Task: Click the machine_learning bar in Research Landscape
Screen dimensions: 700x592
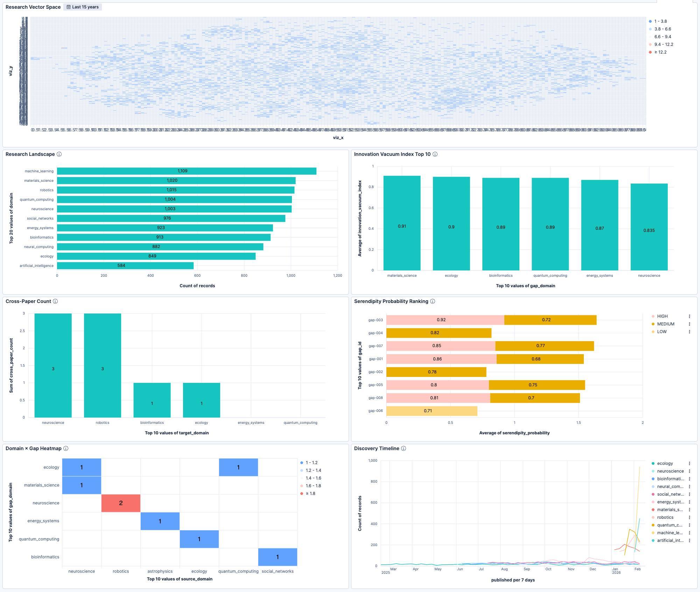Action: coord(187,171)
